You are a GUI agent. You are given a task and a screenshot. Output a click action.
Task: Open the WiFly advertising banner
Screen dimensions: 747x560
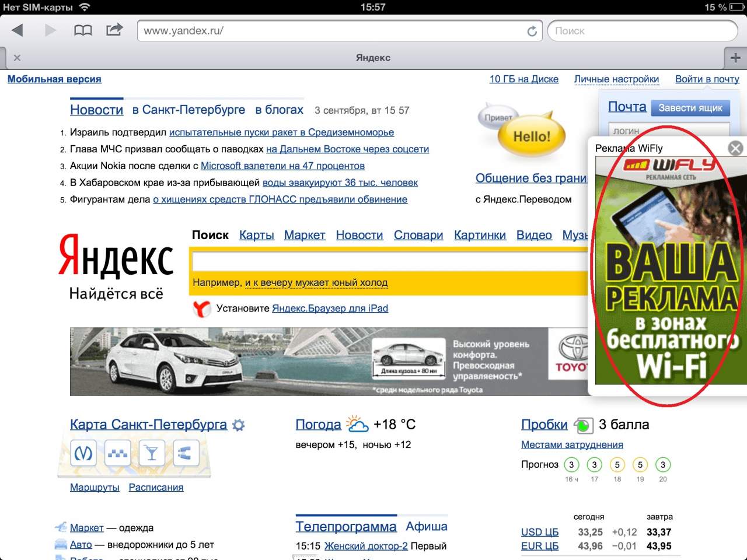point(671,270)
